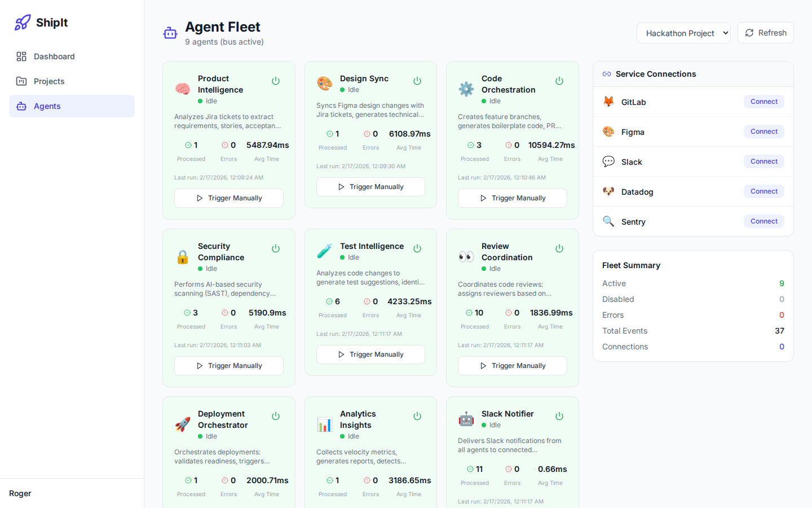
Task: Select Agents in the sidebar
Action: 72,106
